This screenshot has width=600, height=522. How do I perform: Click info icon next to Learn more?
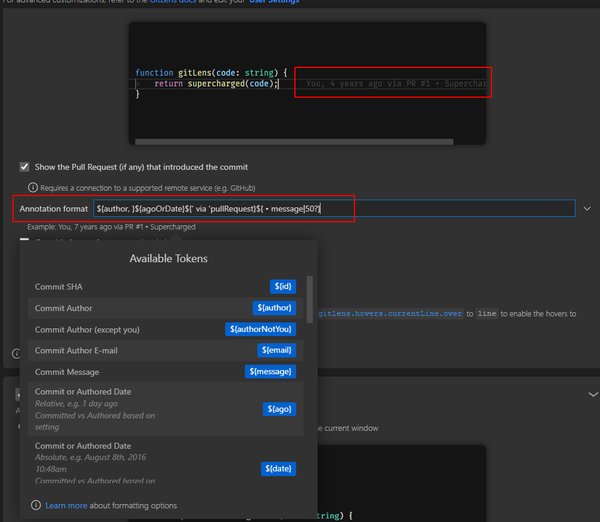point(36,505)
